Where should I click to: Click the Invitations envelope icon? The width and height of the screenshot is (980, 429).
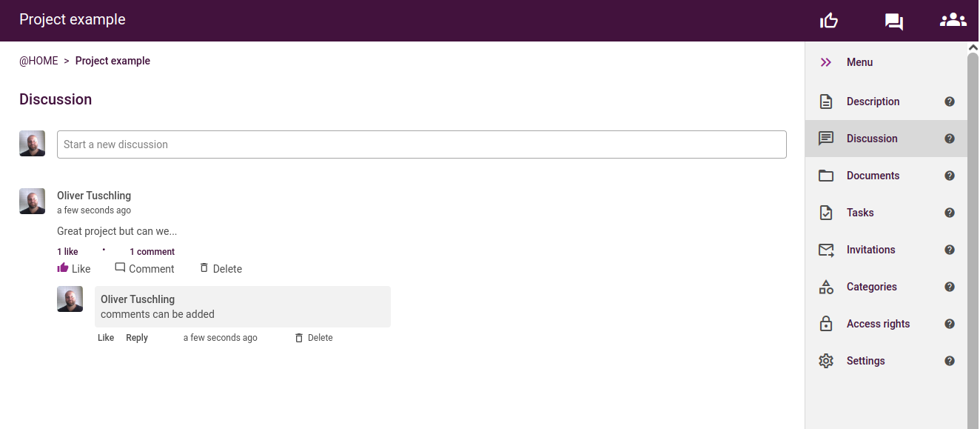pyautogui.click(x=826, y=250)
